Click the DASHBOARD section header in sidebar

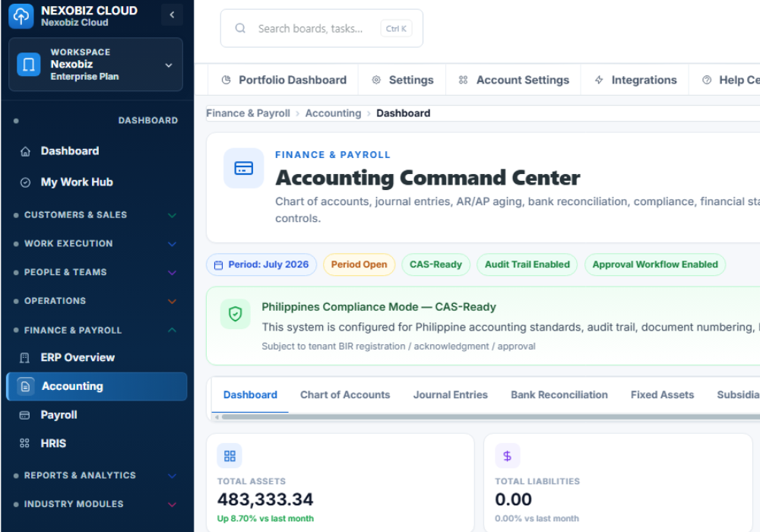pos(148,120)
